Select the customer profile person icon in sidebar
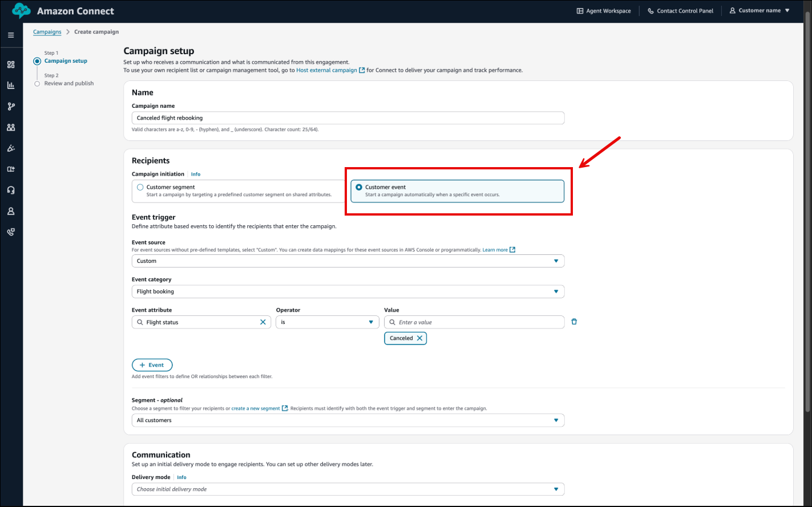 coord(11,211)
